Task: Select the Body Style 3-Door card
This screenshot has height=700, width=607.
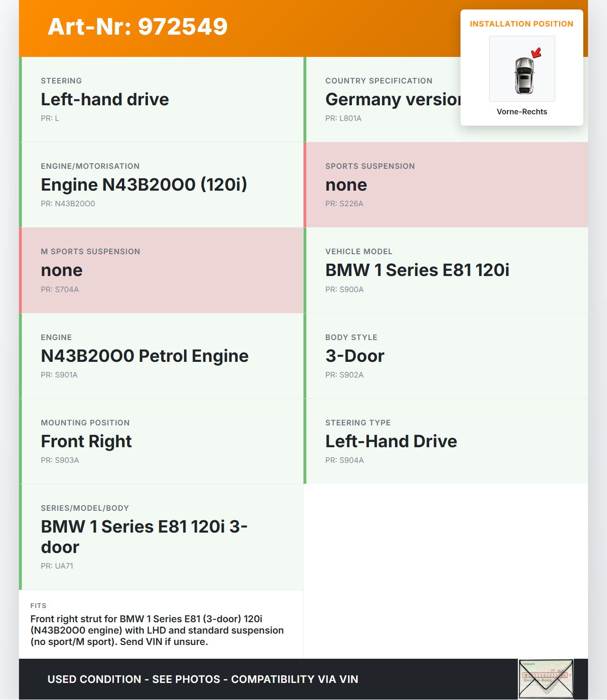Action: pyautogui.click(x=446, y=356)
